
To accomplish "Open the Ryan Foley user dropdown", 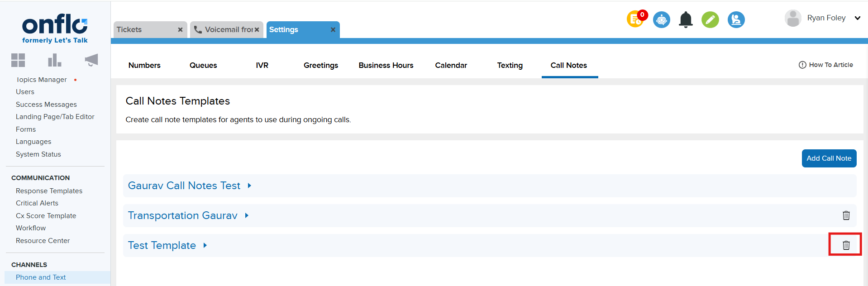I will pos(857,18).
